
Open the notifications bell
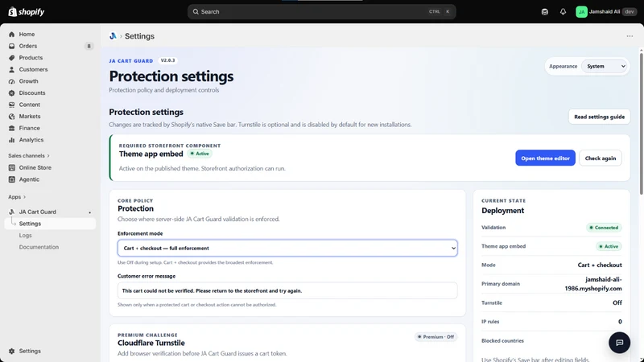[563, 12]
